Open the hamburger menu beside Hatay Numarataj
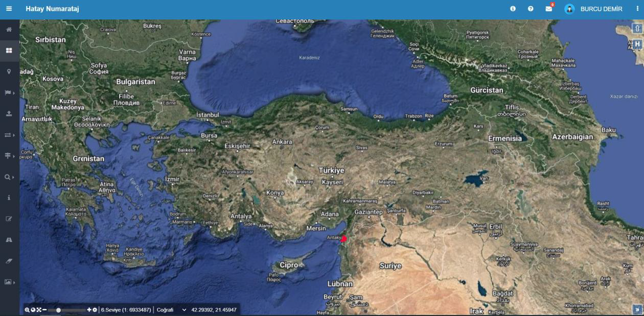644x316 pixels. click(x=9, y=9)
